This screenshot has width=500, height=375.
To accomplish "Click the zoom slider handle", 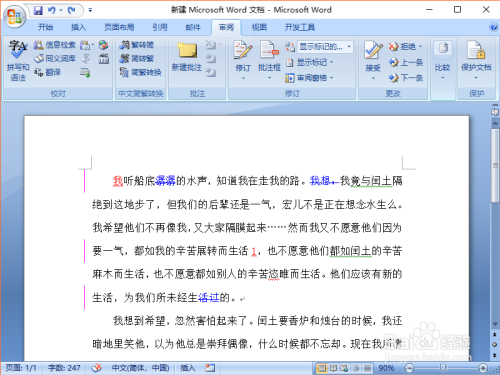I will coord(443,368).
